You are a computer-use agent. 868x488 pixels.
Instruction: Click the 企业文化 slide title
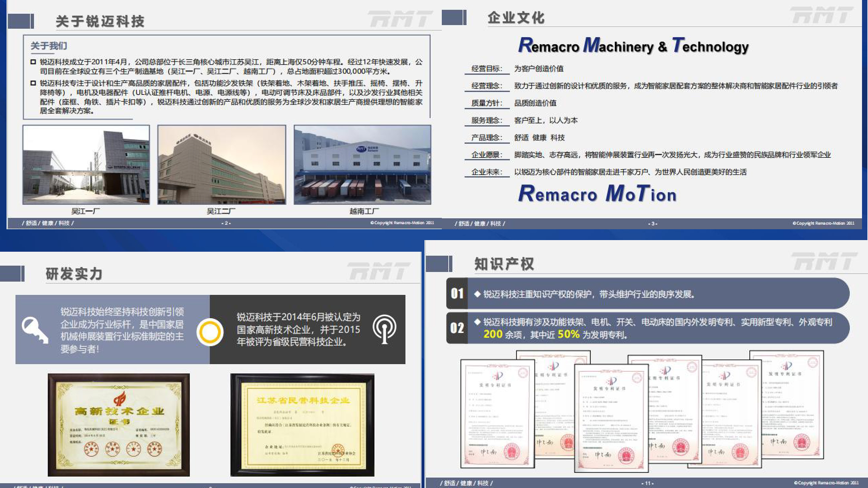516,18
